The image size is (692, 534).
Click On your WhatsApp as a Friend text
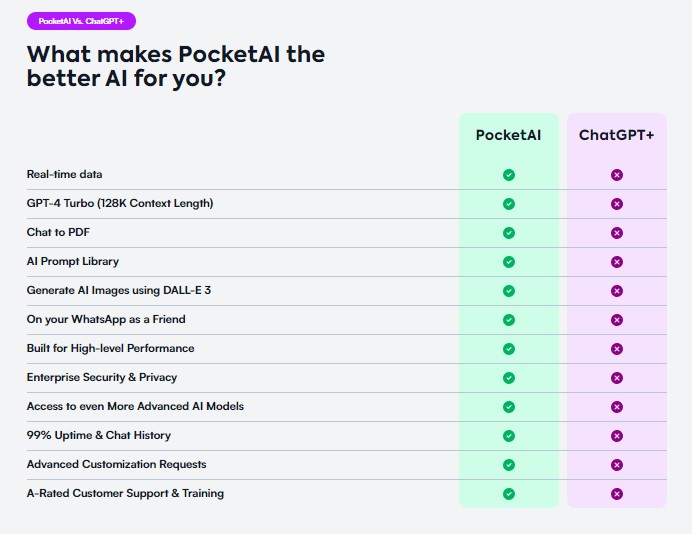tap(106, 320)
